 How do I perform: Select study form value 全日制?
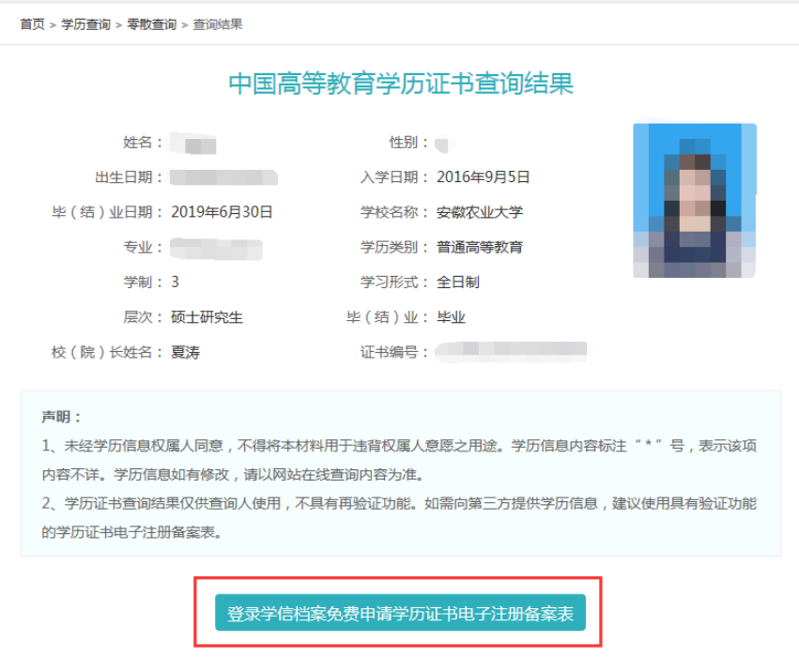(x=457, y=283)
